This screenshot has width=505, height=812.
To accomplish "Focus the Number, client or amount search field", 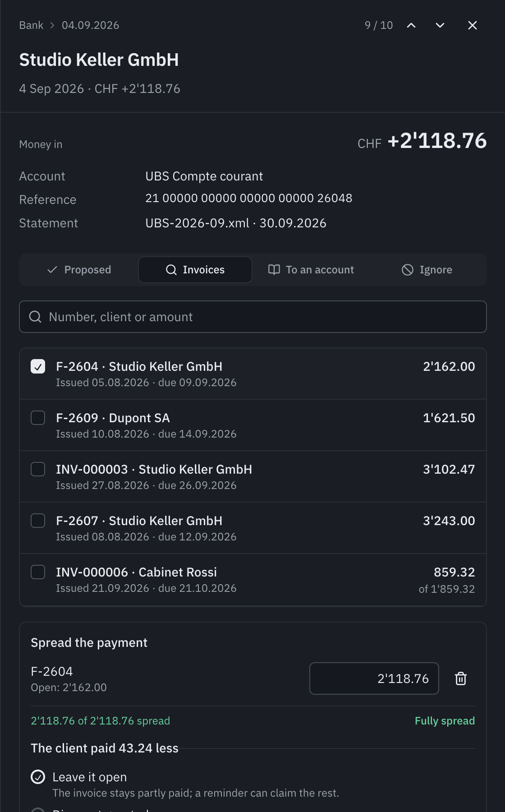I will coord(253,317).
